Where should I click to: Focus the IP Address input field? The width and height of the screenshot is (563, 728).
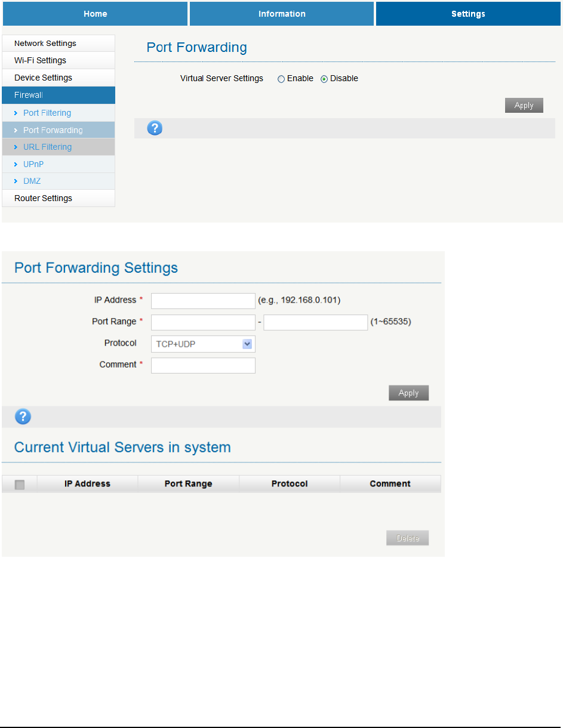click(203, 301)
